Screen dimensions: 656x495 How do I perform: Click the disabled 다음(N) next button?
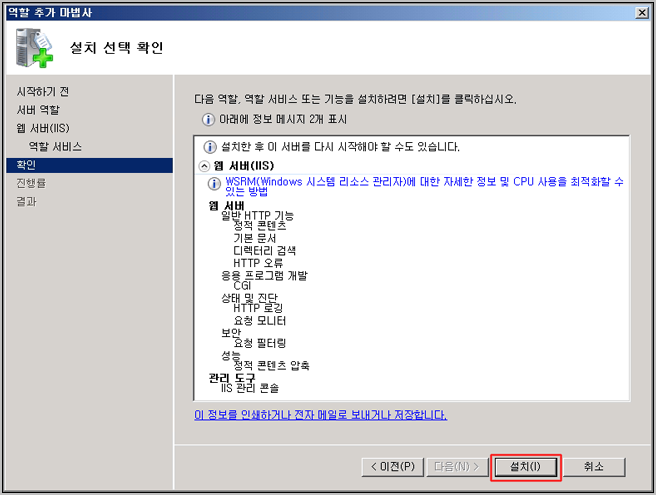(x=457, y=467)
